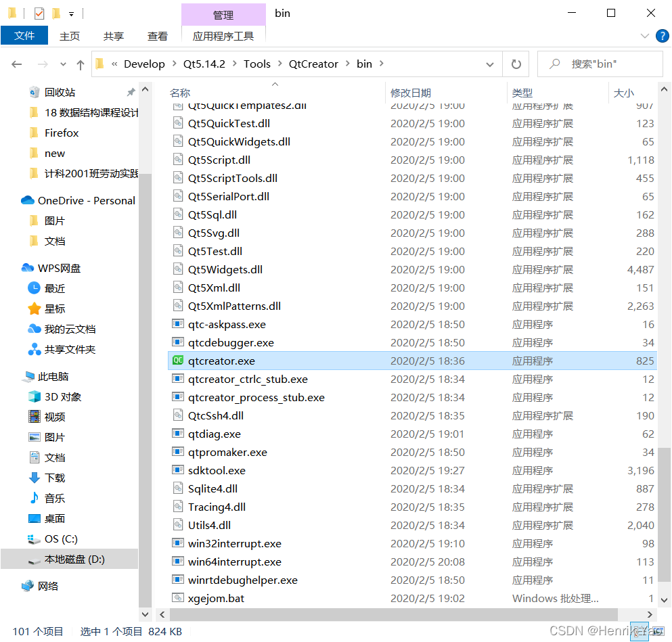Open the 主页 ribbon tab
Image resolution: width=672 pixels, height=642 pixels.
tap(70, 36)
